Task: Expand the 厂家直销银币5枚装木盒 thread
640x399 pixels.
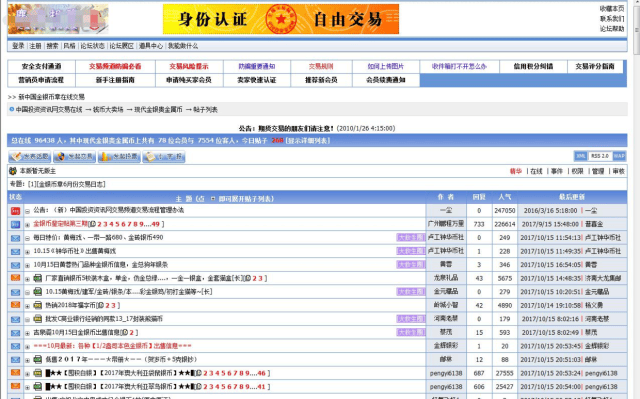Action: pos(27,279)
